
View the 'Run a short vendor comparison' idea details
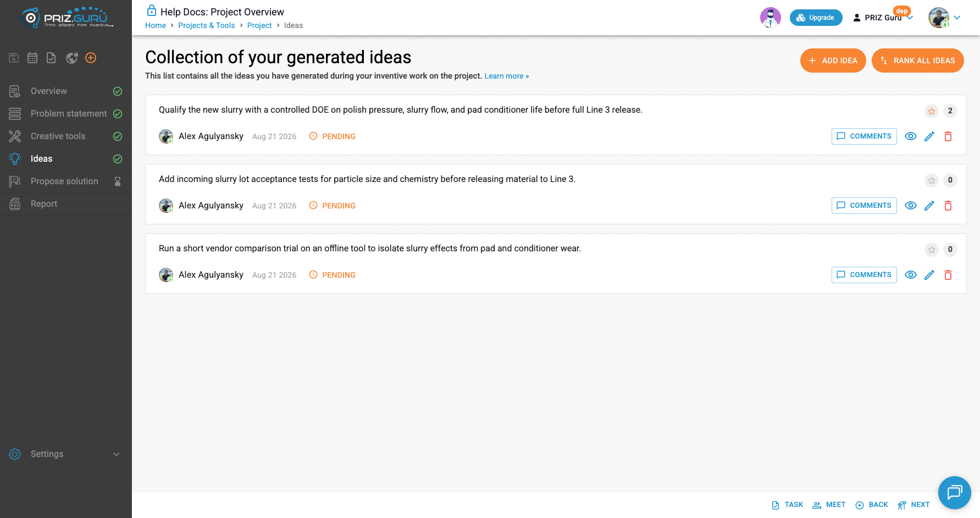(911, 275)
